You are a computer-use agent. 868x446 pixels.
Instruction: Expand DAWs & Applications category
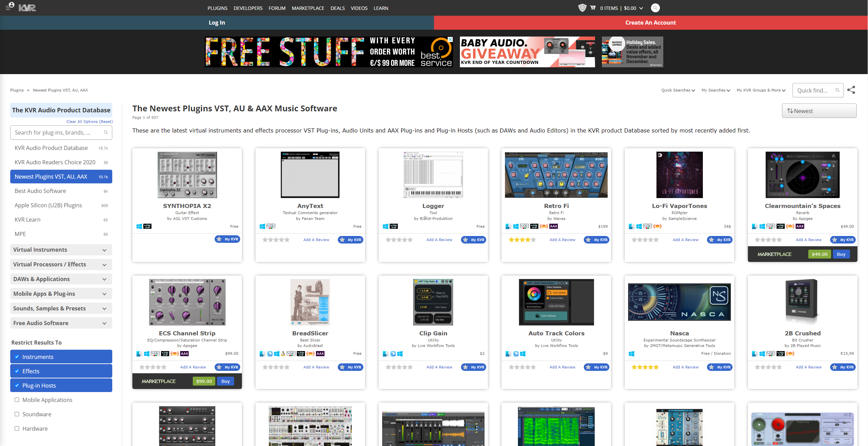click(61, 279)
